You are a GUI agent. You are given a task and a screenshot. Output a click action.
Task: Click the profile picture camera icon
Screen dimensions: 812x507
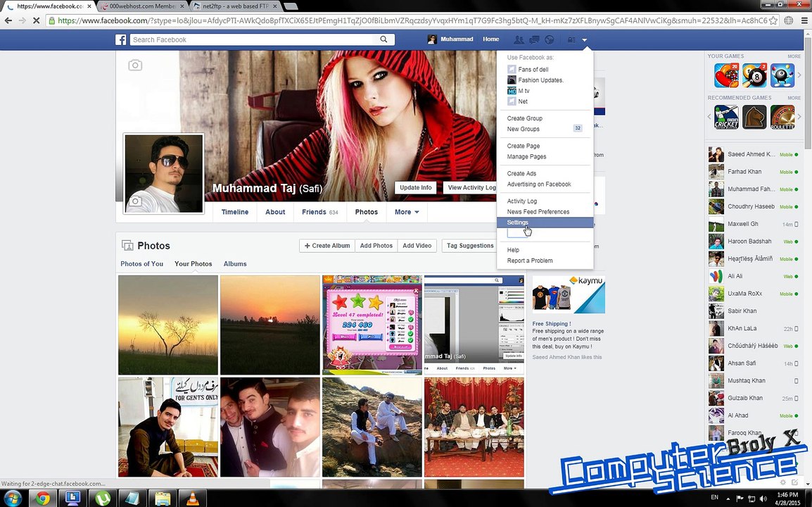pos(135,201)
